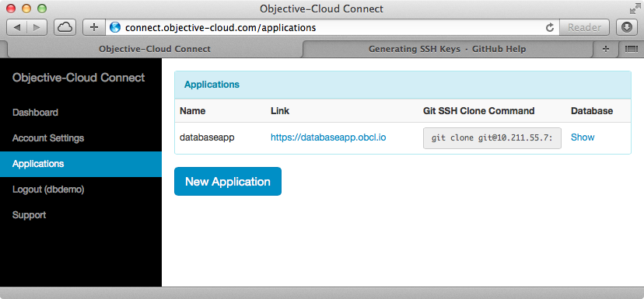Open the downloads arrow icon
644x299 pixels.
point(627,27)
